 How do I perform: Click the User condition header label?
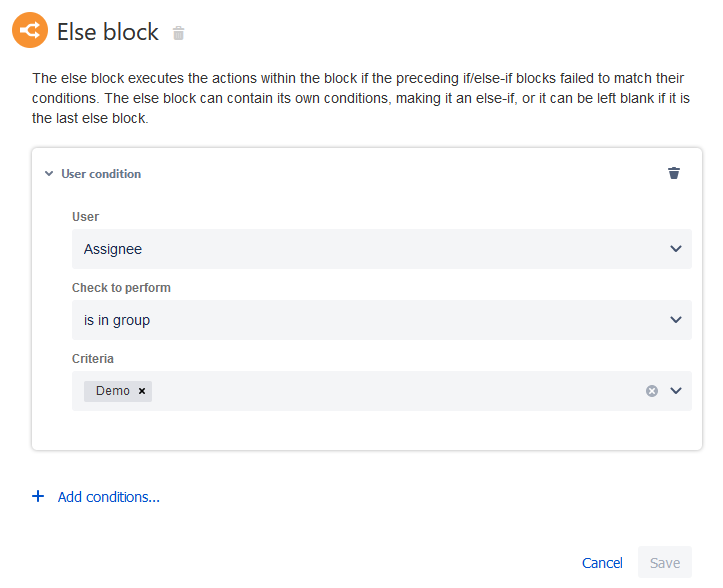[101, 174]
